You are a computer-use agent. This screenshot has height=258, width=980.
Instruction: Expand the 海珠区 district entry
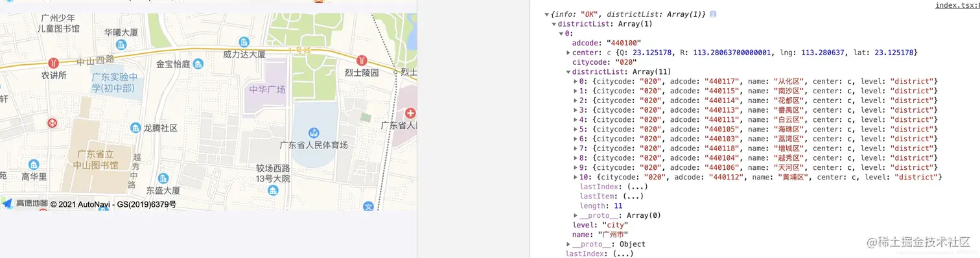(x=576, y=129)
